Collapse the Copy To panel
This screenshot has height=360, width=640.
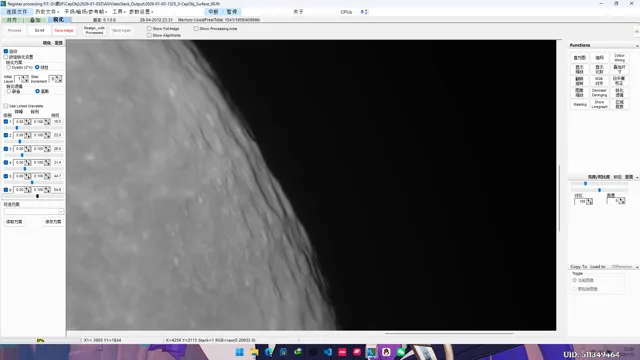637,267
